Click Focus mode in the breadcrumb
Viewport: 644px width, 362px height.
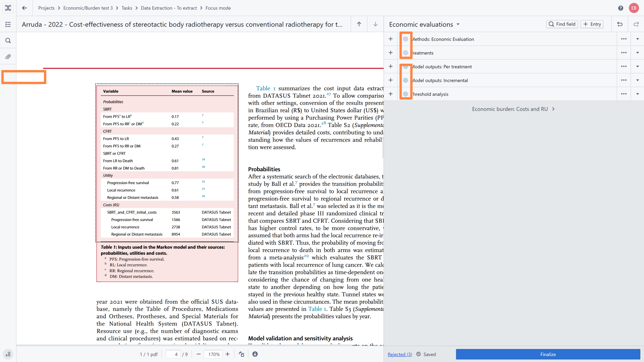218,8
